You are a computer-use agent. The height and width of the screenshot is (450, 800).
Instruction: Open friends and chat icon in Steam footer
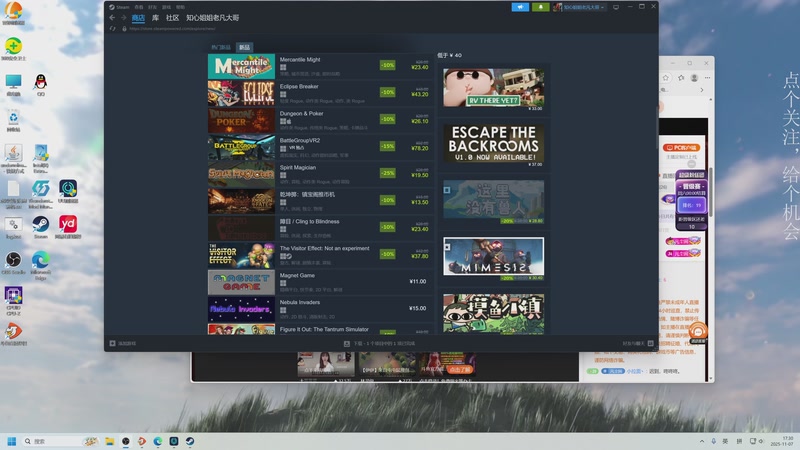pos(651,343)
